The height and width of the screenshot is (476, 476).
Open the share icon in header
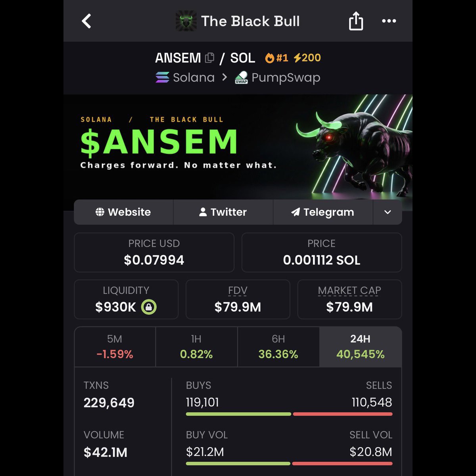[x=356, y=21]
